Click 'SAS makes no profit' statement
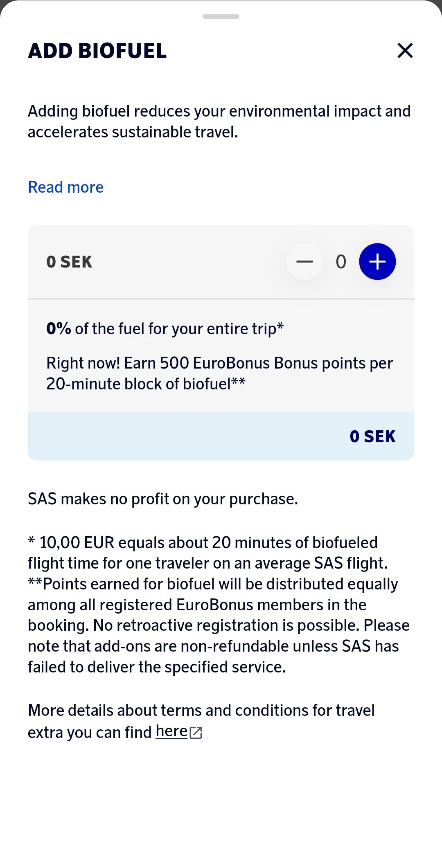Image resolution: width=442 pixels, height=868 pixels. coord(163,499)
